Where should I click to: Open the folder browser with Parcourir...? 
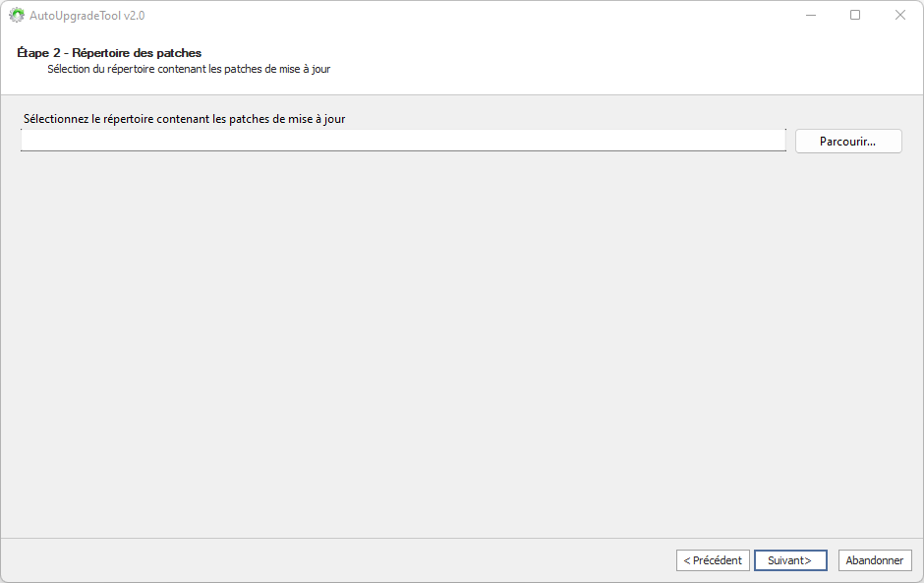click(x=847, y=142)
